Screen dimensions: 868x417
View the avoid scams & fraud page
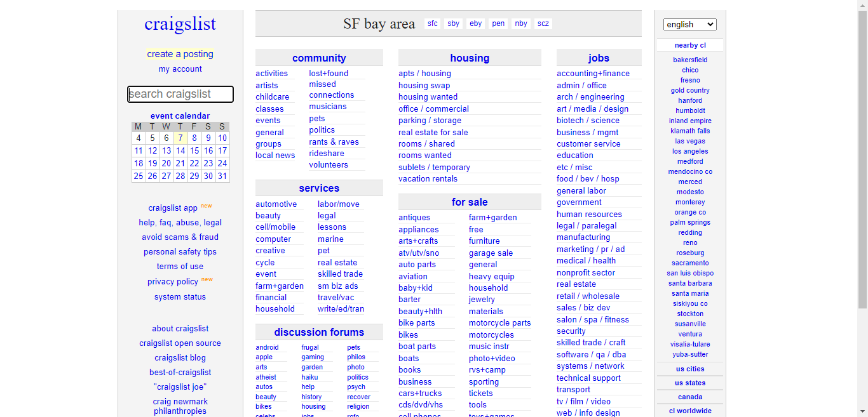click(x=180, y=237)
